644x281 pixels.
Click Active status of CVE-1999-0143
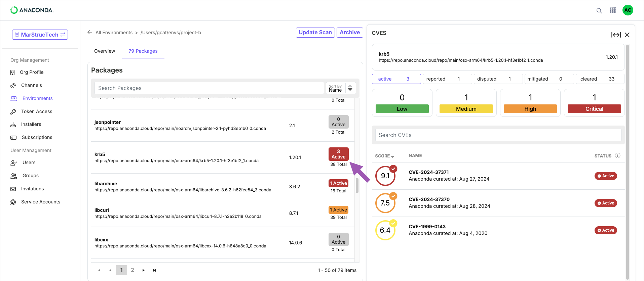[x=606, y=230]
